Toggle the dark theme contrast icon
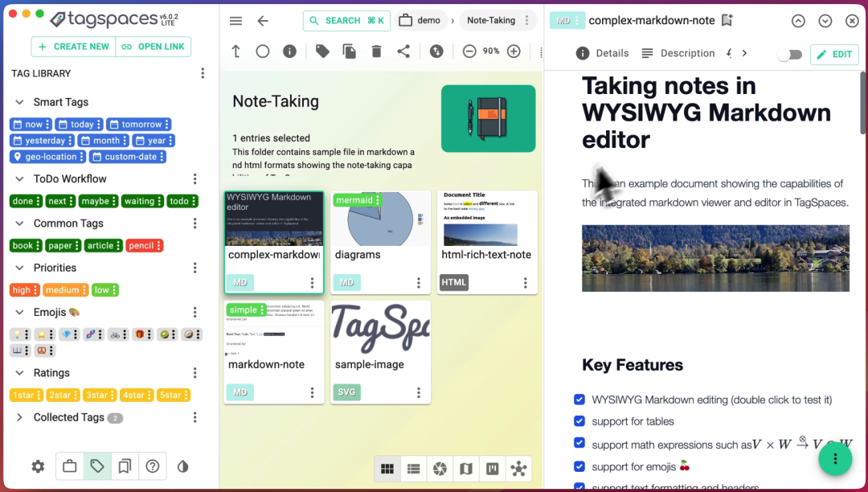Image resolution: width=868 pixels, height=492 pixels. point(182,466)
